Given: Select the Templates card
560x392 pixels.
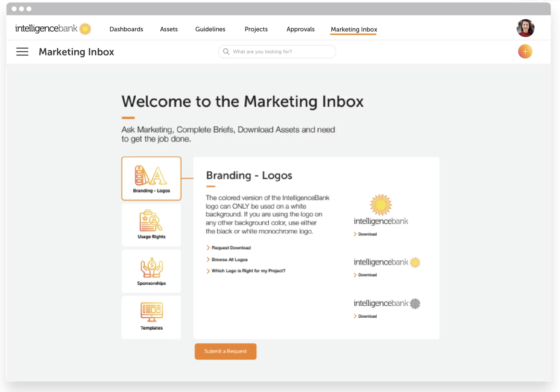Looking at the screenshot, I should (x=151, y=317).
